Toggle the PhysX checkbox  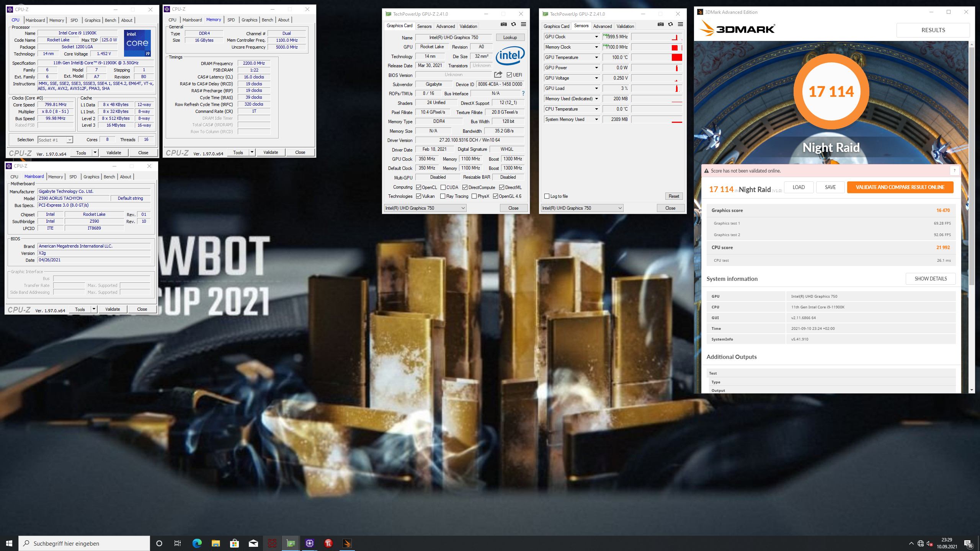(x=474, y=196)
